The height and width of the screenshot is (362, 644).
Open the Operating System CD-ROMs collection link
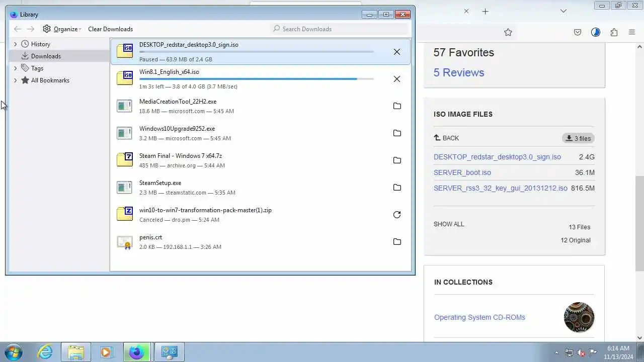[x=479, y=317]
